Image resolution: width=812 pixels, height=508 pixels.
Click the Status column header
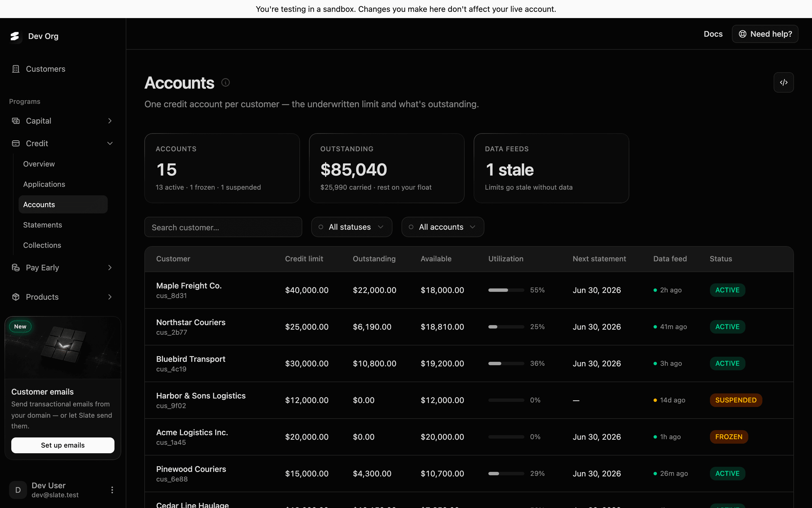click(721, 259)
